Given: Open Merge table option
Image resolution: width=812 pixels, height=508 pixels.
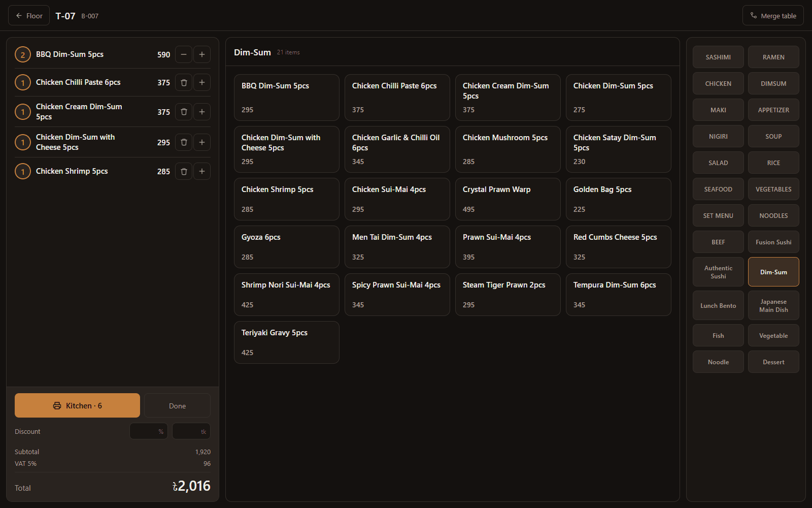Looking at the screenshot, I should [x=773, y=16].
